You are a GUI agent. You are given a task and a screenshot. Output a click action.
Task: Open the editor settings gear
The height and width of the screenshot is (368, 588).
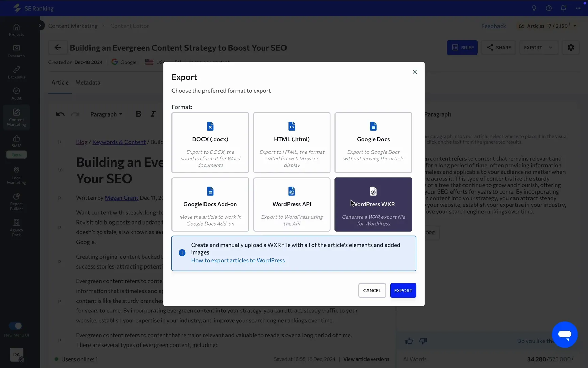click(571, 47)
